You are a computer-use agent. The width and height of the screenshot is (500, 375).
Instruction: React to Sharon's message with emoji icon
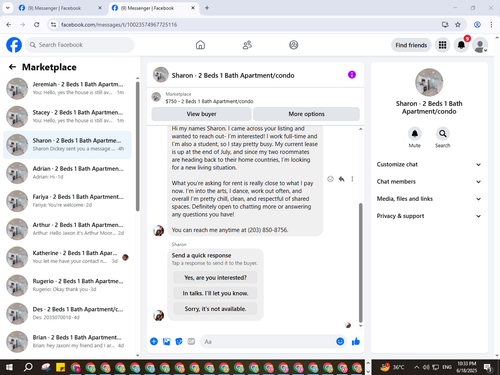(330, 179)
